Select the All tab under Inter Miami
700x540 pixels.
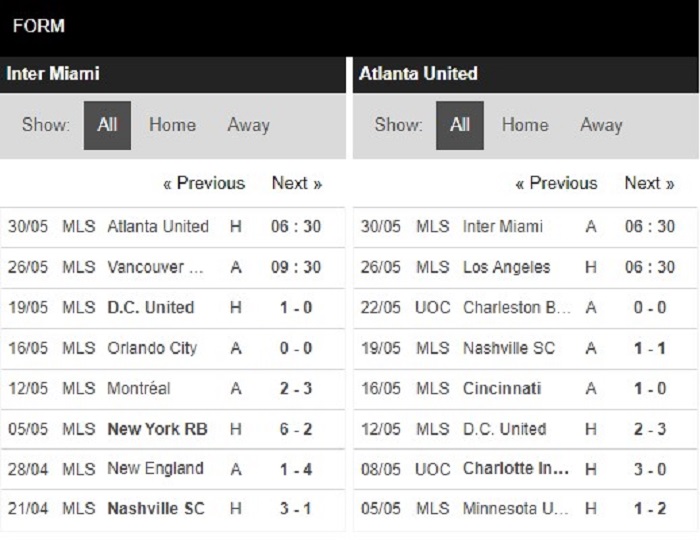tap(107, 125)
